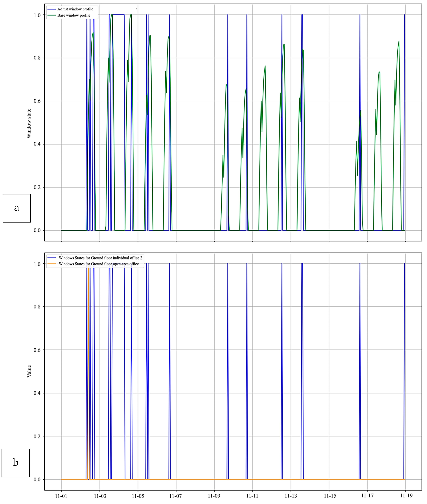Click the 11-01 x-axis date tick
The image size is (427, 504).
point(61,496)
